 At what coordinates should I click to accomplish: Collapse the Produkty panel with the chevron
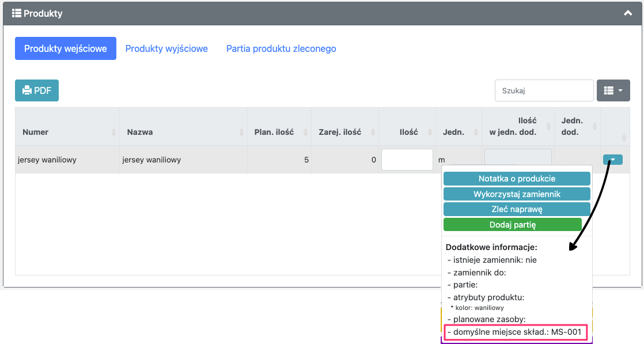627,13
